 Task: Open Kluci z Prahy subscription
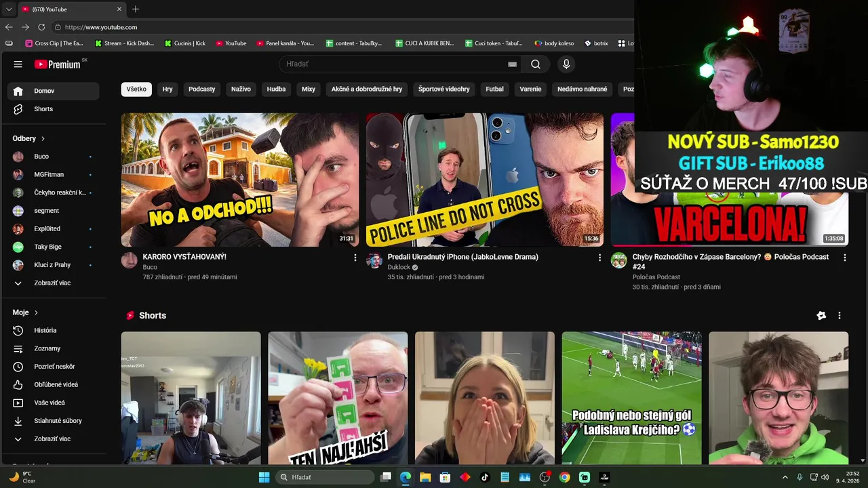pos(54,265)
